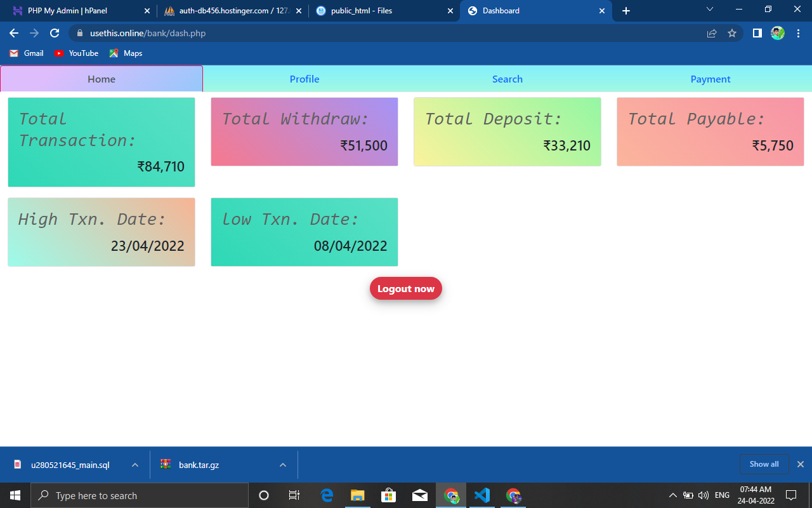The image size is (812, 508).
Task: Reload the dashboard page
Action: pos(54,32)
